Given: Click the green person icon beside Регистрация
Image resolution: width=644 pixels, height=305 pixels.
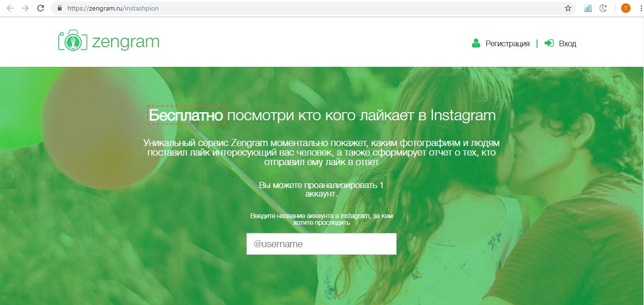Looking at the screenshot, I should (x=475, y=43).
